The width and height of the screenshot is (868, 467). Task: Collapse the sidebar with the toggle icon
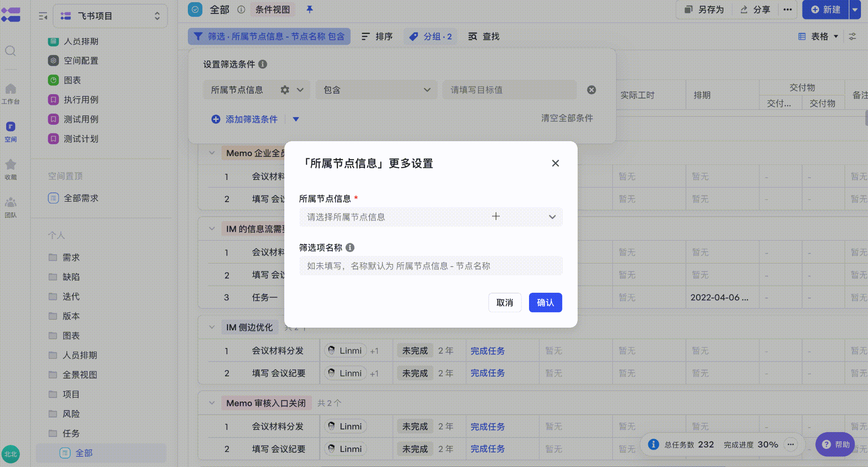click(x=43, y=16)
